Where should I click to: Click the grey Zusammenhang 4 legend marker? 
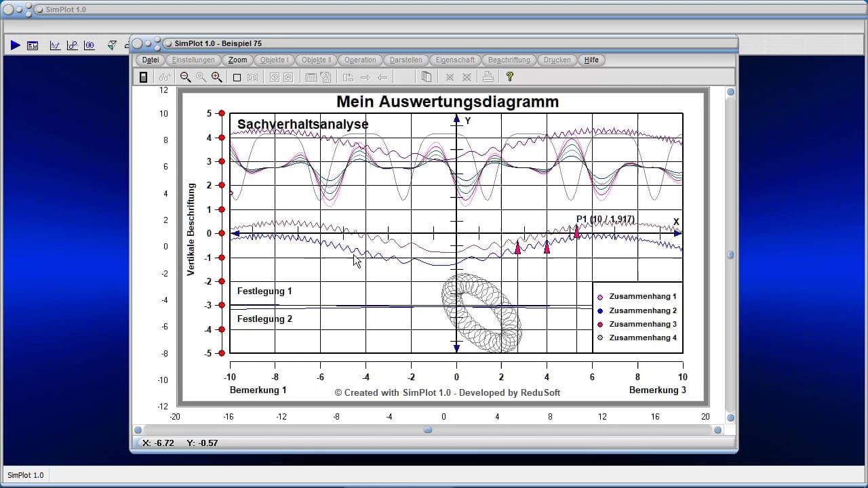pos(599,338)
